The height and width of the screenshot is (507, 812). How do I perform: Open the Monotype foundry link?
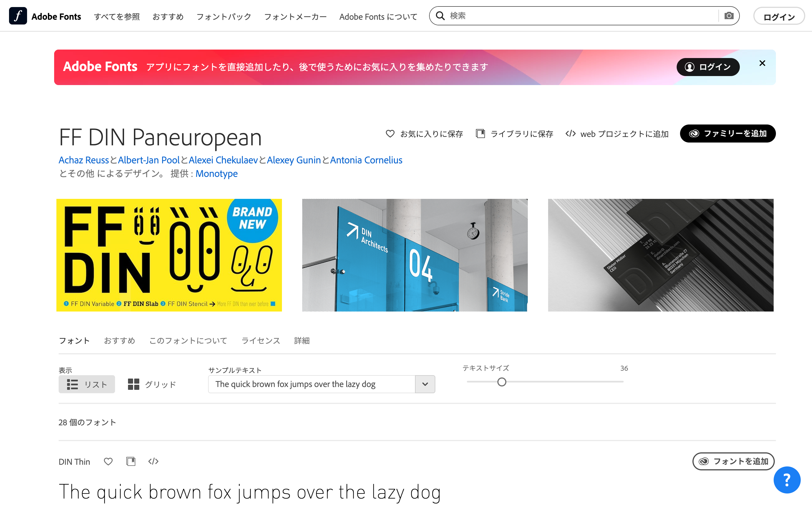(x=217, y=174)
